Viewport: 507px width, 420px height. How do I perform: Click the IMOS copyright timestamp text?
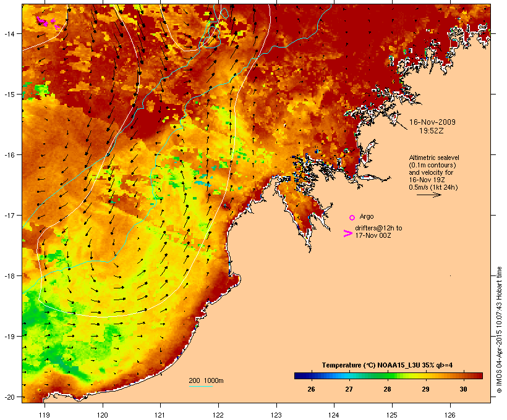pyautogui.click(x=499, y=330)
